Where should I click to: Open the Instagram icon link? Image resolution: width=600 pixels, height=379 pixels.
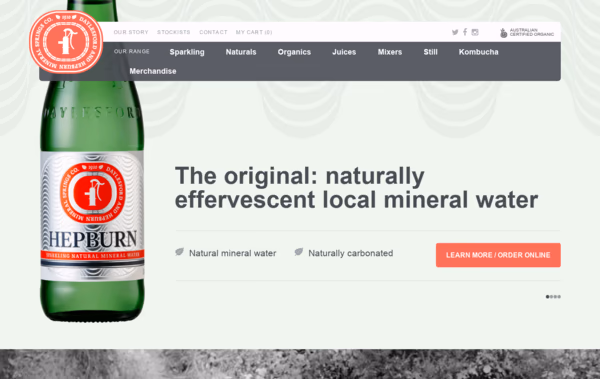pyautogui.click(x=475, y=32)
